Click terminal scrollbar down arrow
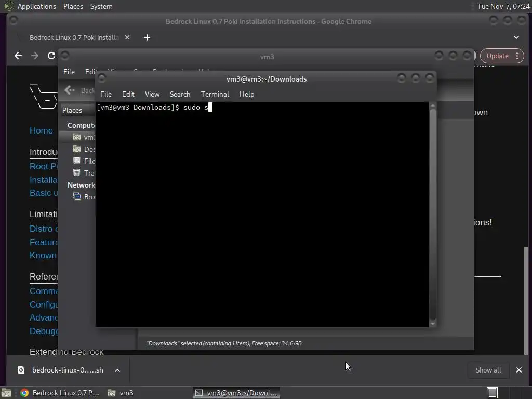 tap(433, 324)
